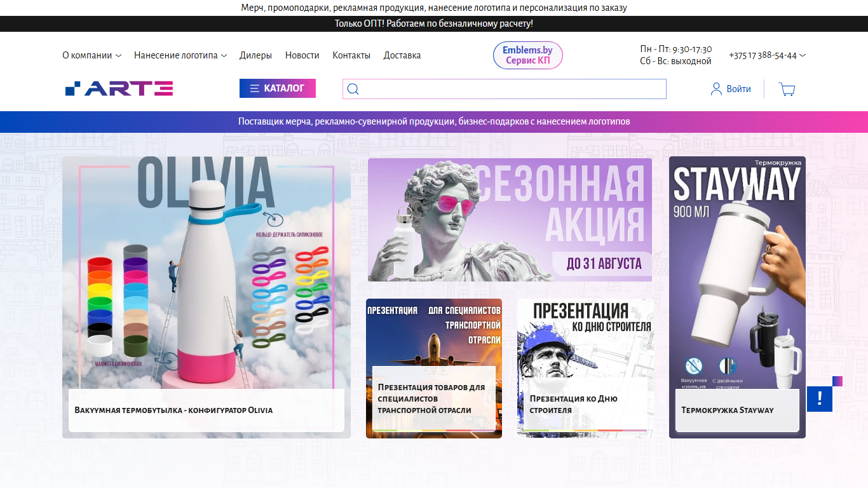Focus the product search input field
This screenshot has height=488, width=868.
click(x=505, y=89)
